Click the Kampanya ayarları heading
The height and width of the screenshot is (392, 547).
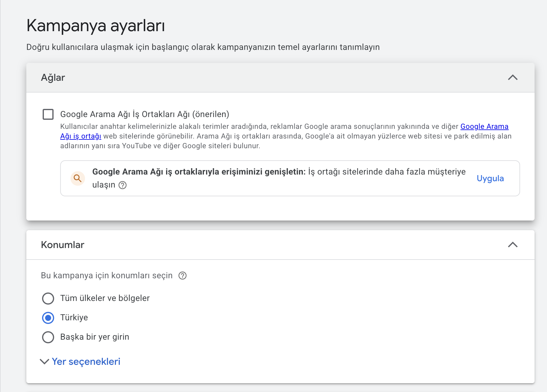[96, 26]
